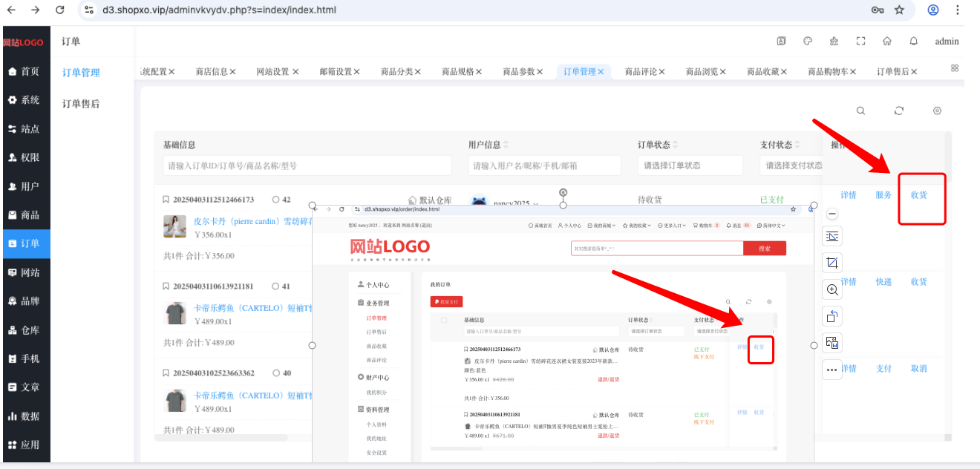This screenshot has width=980, height=469.
Task: Close the 商品规格 tab
Action: click(x=479, y=71)
